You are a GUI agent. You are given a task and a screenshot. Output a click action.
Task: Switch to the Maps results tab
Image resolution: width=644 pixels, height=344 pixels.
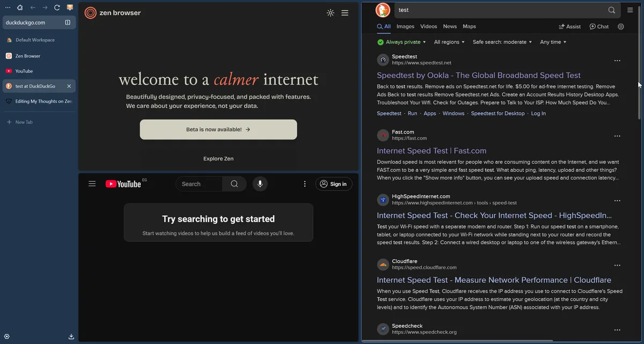tap(469, 26)
